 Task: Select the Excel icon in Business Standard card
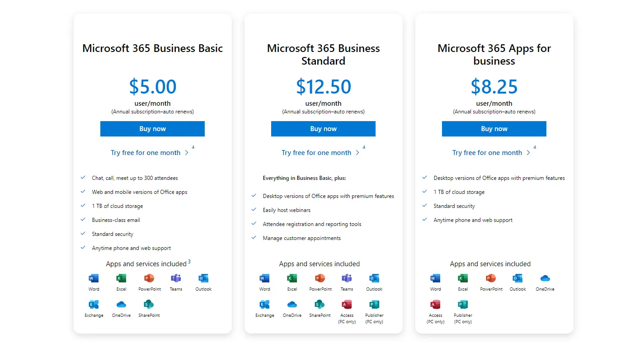292,278
